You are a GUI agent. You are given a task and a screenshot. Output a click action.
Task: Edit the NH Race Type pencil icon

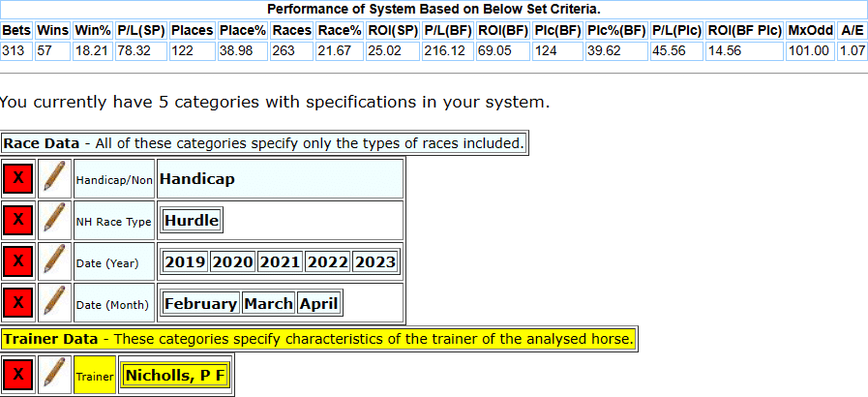(x=54, y=220)
